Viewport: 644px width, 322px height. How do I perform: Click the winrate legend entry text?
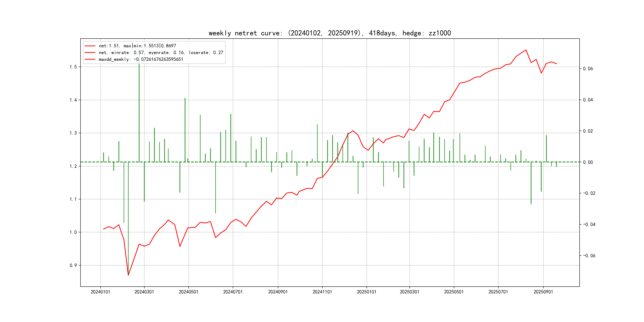[161, 52]
